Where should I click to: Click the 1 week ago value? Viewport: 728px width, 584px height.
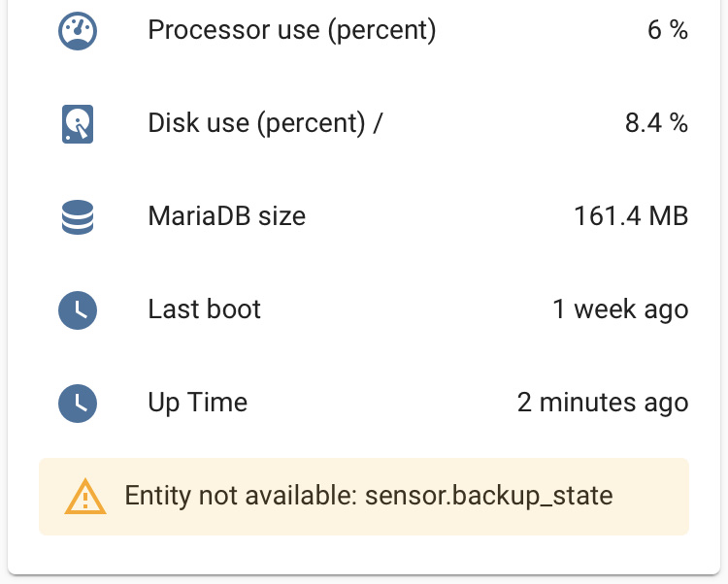620,308
